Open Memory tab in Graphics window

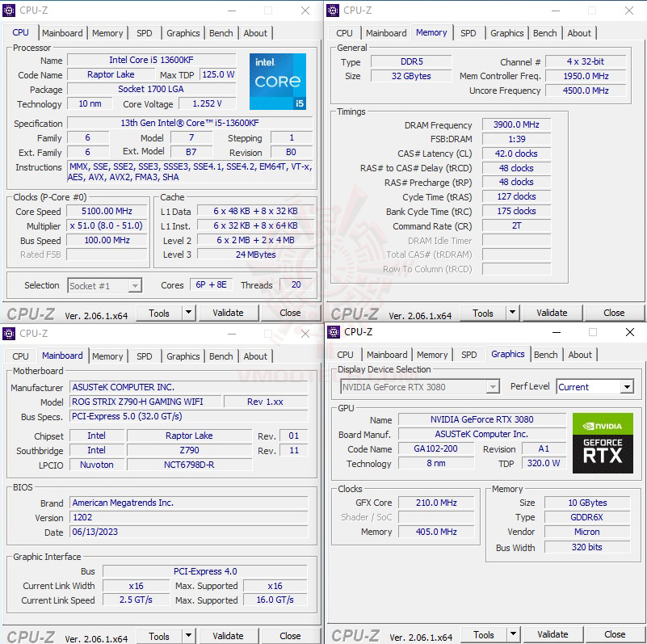point(432,355)
